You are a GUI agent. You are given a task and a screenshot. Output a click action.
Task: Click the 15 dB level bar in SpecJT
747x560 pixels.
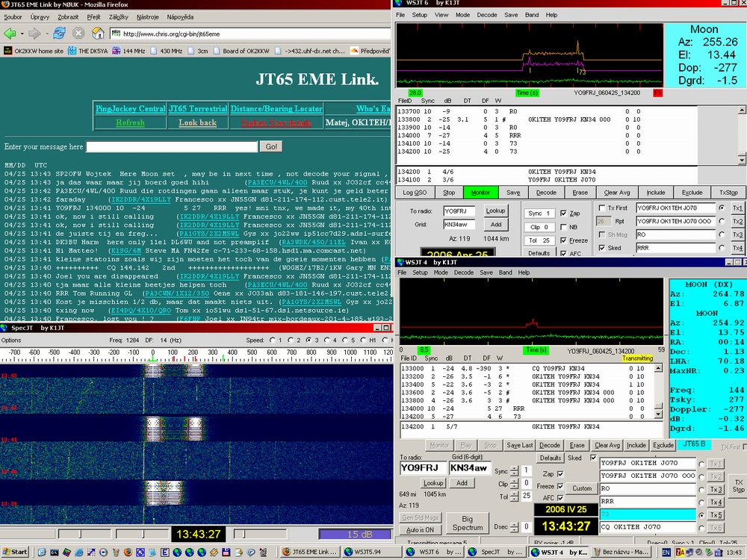(x=359, y=535)
